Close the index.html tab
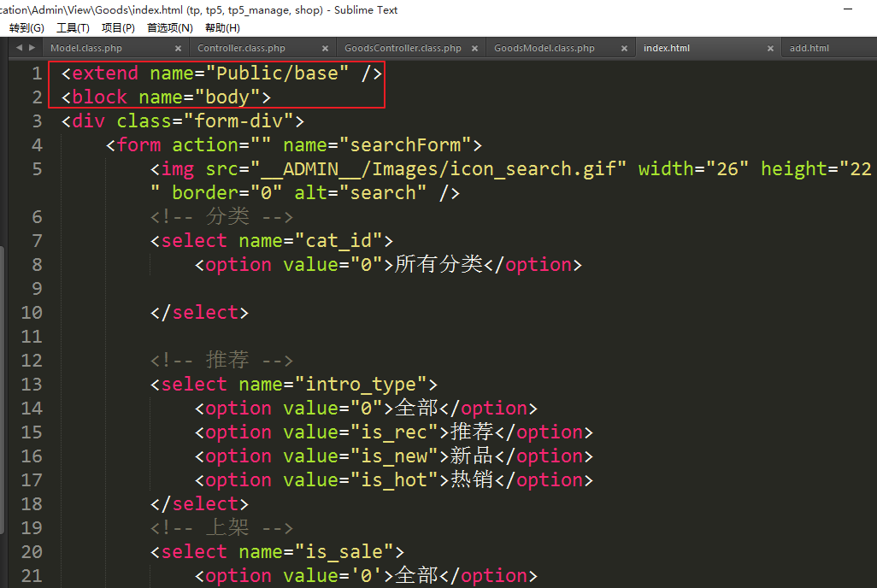877x588 pixels. coord(769,49)
